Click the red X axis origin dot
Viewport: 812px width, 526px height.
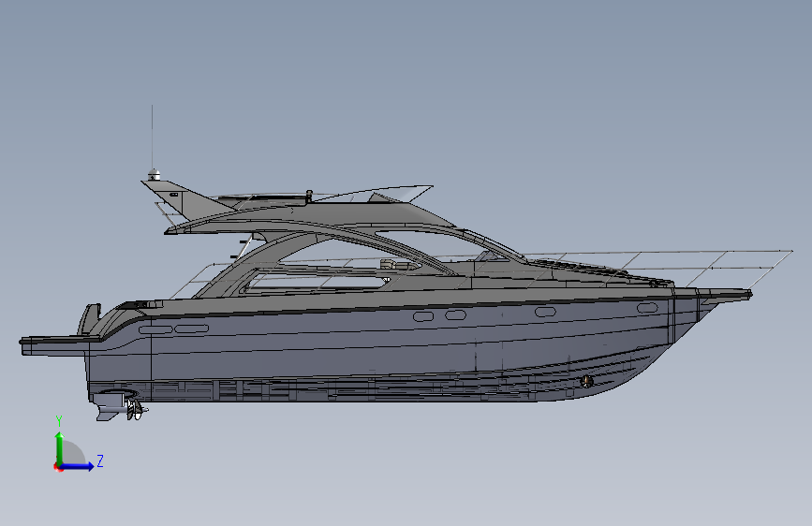point(58,467)
